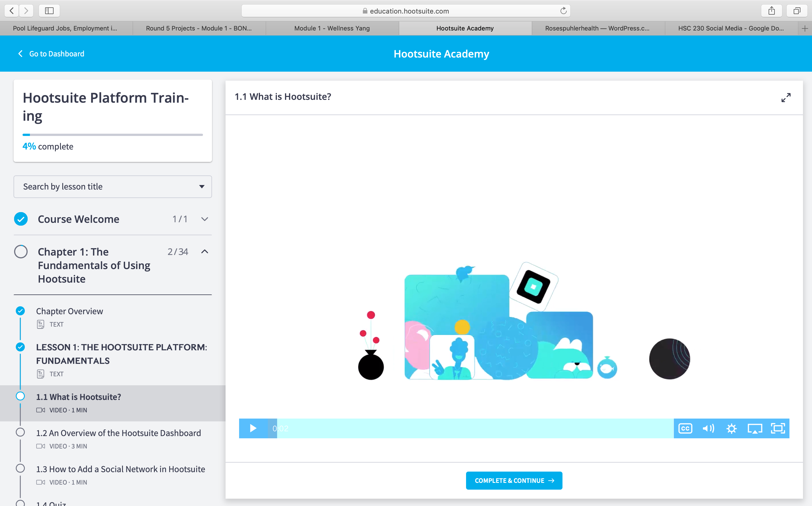
Task: Mute the video volume
Action: coord(708,428)
